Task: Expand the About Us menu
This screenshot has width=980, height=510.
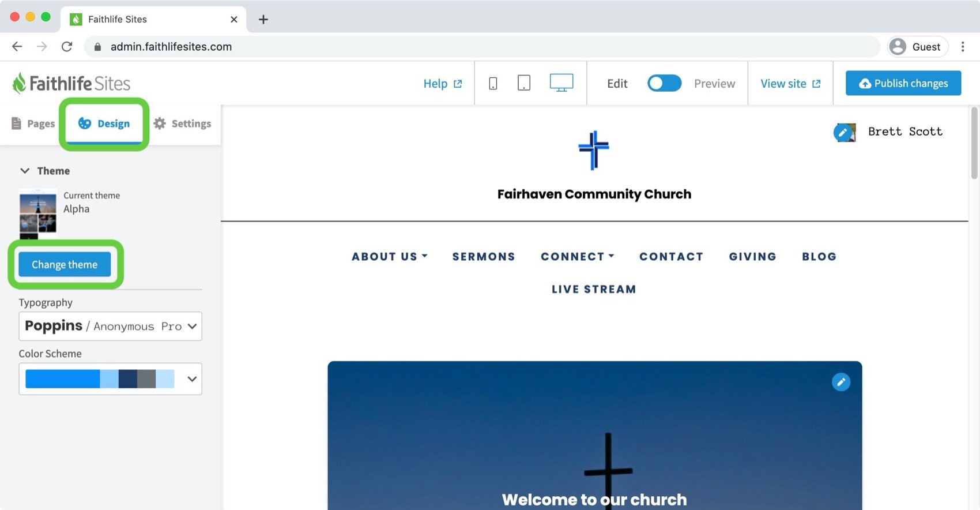Action: (390, 257)
